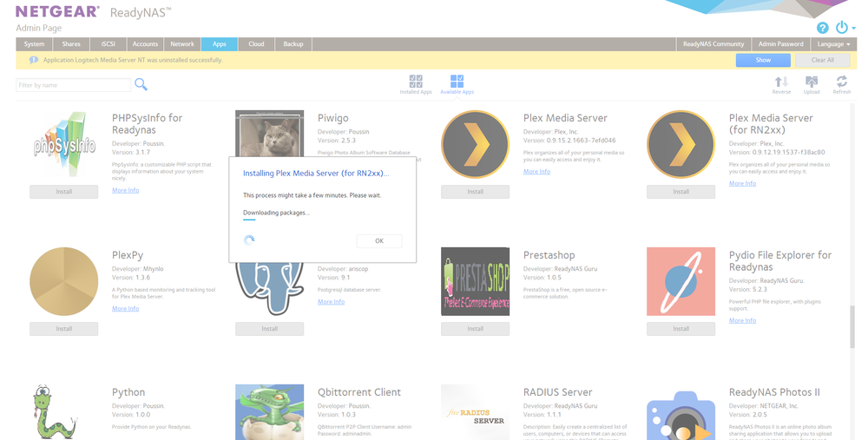The image size is (868, 440).
Task: Click the Piwigo cat thumbnail
Action: pyautogui.click(x=270, y=134)
